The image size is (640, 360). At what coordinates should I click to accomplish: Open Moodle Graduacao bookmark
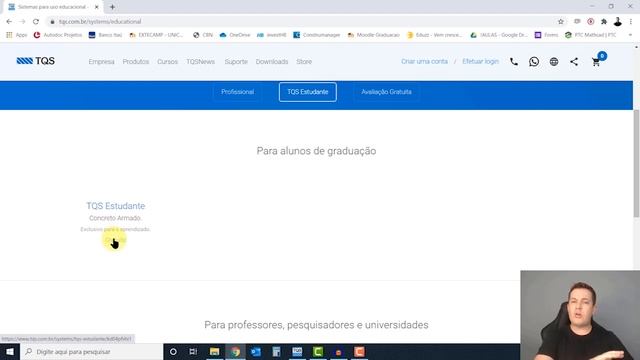coord(373,35)
